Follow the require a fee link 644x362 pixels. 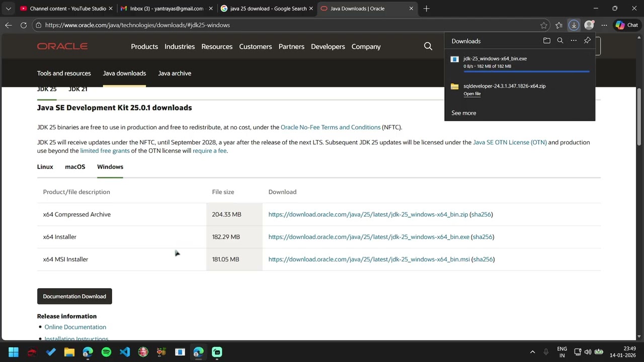coord(209,151)
